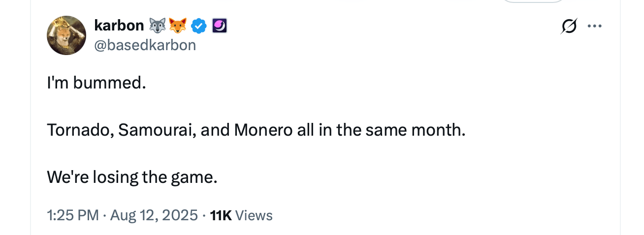Click the wolf emoji beside karbon
The image size is (644, 235).
click(x=158, y=26)
